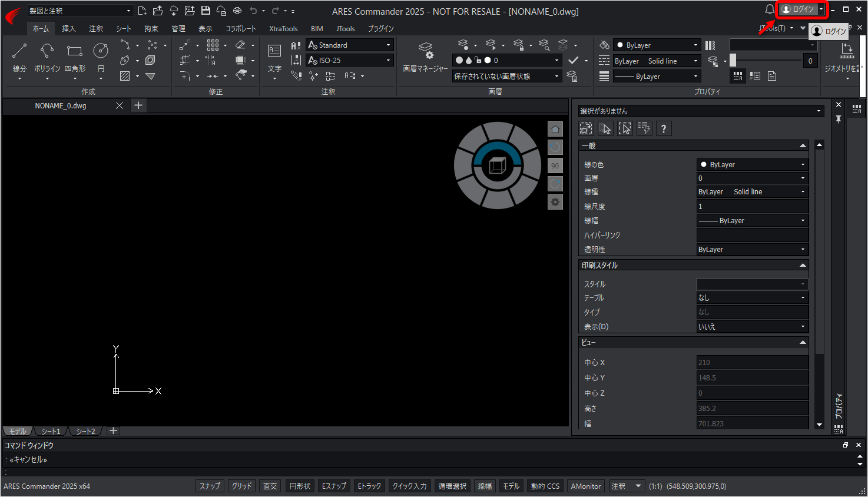Open the XtraTools ribbon tab
The height and width of the screenshot is (497, 868).
(x=283, y=28)
